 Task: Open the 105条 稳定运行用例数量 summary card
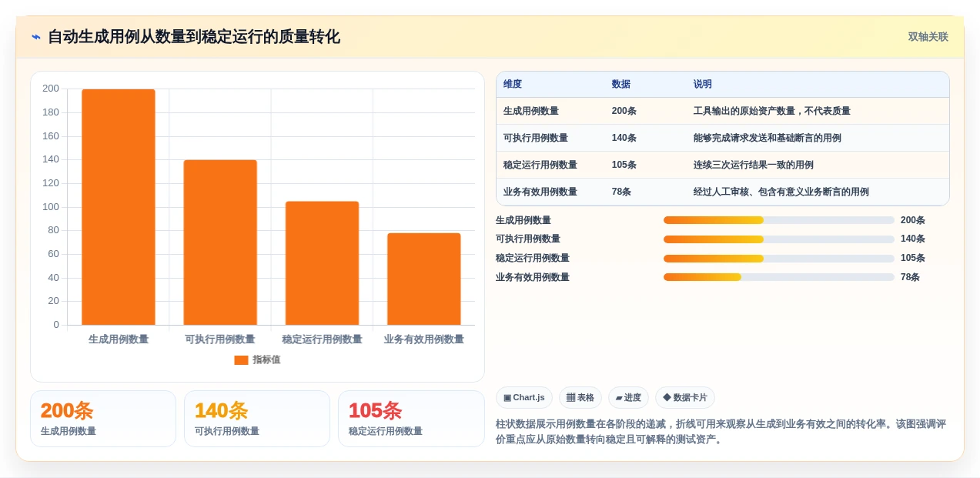(x=411, y=419)
